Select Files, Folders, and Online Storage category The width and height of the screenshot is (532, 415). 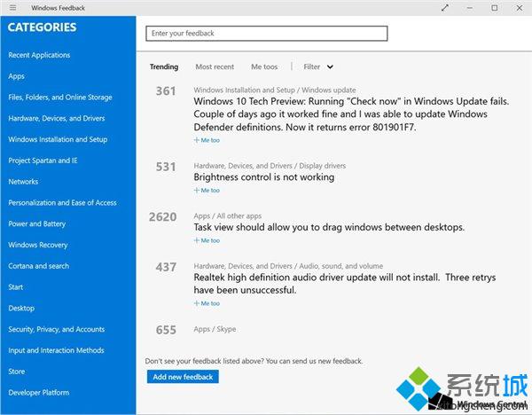(60, 98)
